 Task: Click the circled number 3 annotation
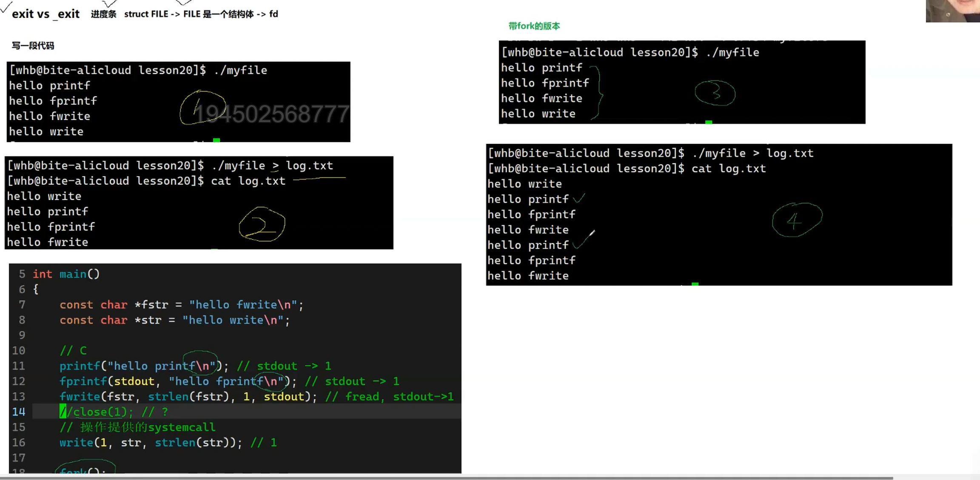tap(715, 93)
